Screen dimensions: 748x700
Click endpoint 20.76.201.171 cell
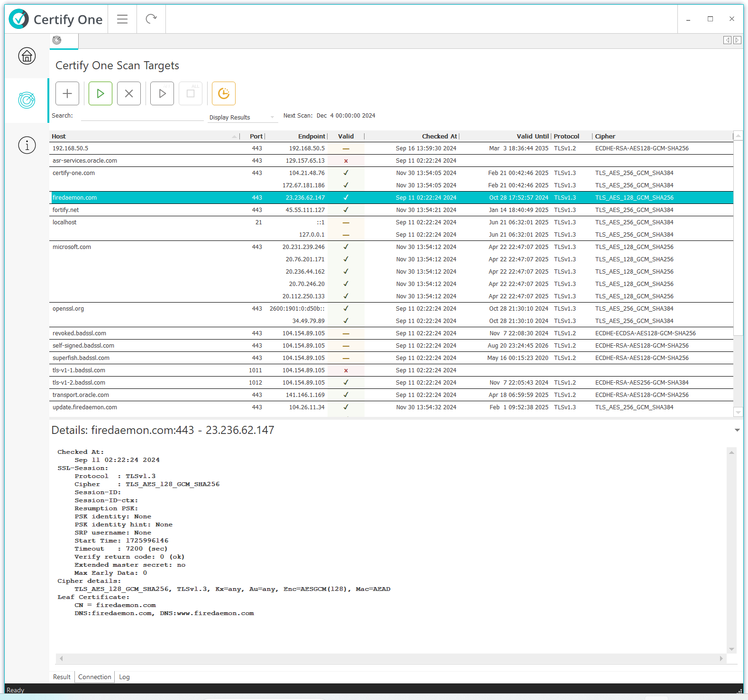pos(305,259)
